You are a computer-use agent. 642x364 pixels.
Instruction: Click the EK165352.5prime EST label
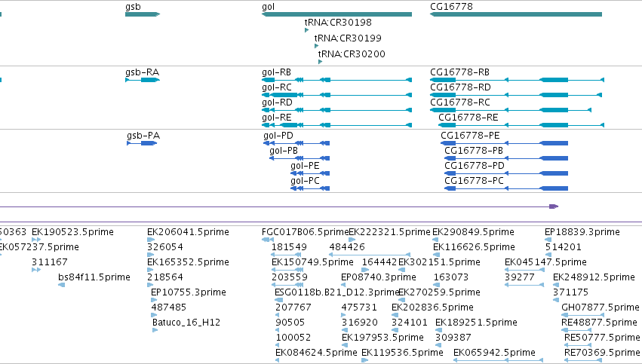pyautogui.click(x=188, y=262)
